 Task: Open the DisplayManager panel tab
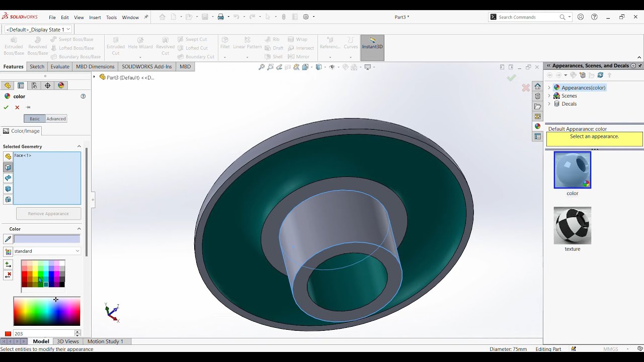pos(61,85)
